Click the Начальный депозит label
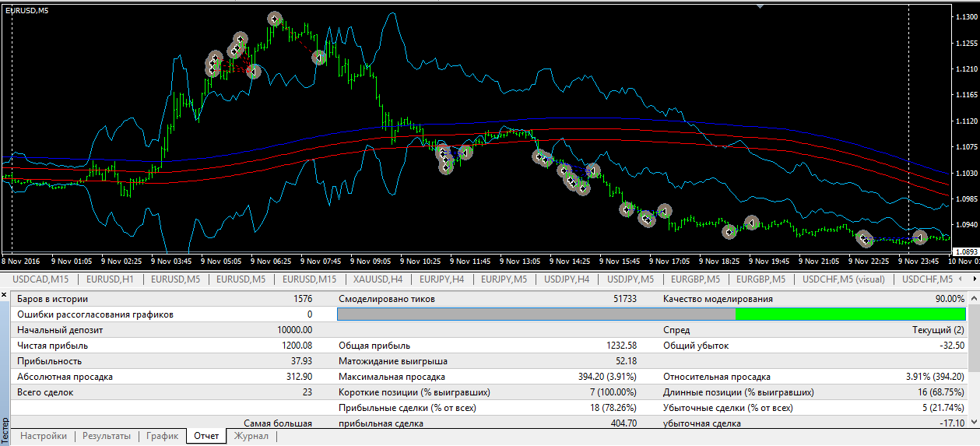 coord(59,330)
